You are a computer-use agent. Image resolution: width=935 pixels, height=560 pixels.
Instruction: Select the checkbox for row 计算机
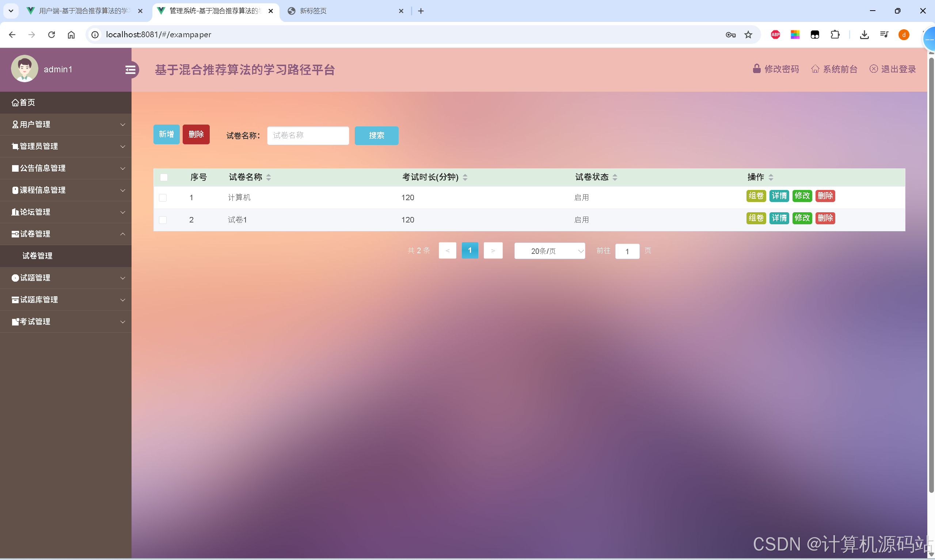pyautogui.click(x=163, y=197)
